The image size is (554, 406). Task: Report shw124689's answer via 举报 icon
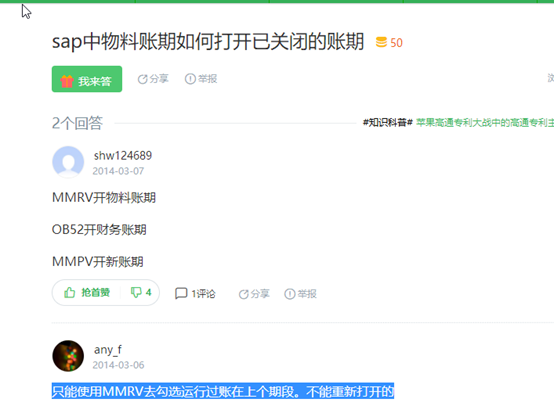pyautogui.click(x=289, y=294)
